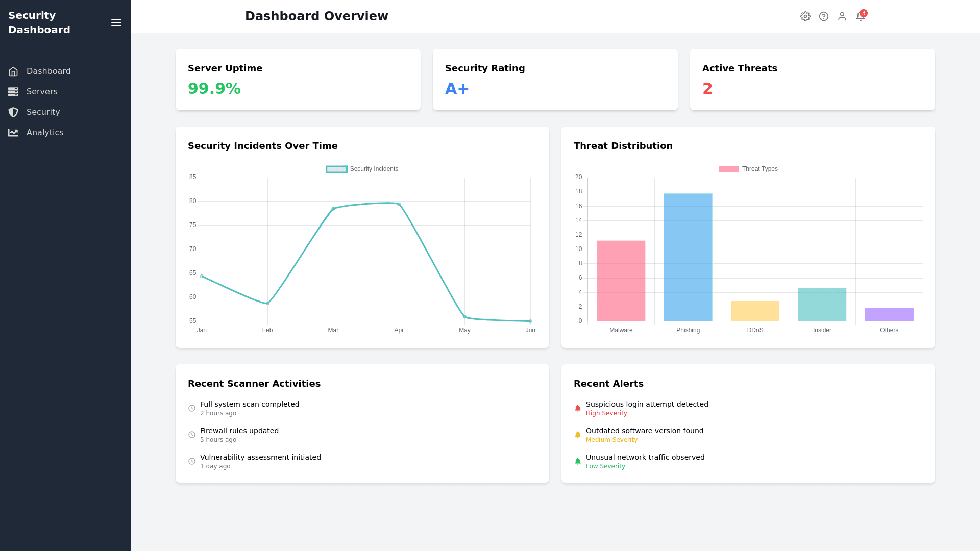
Task: Click the Unusual network traffic observed alert
Action: pos(645,457)
